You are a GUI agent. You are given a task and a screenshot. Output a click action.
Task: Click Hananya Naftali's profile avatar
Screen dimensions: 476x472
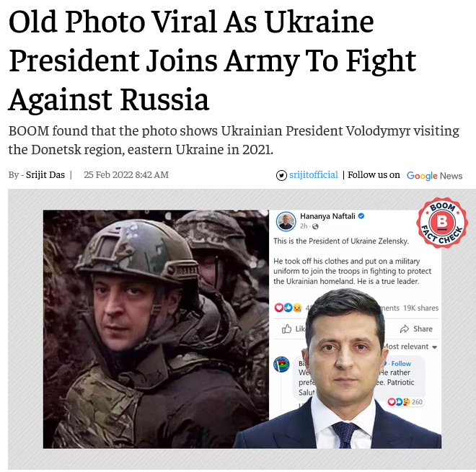[x=286, y=221]
